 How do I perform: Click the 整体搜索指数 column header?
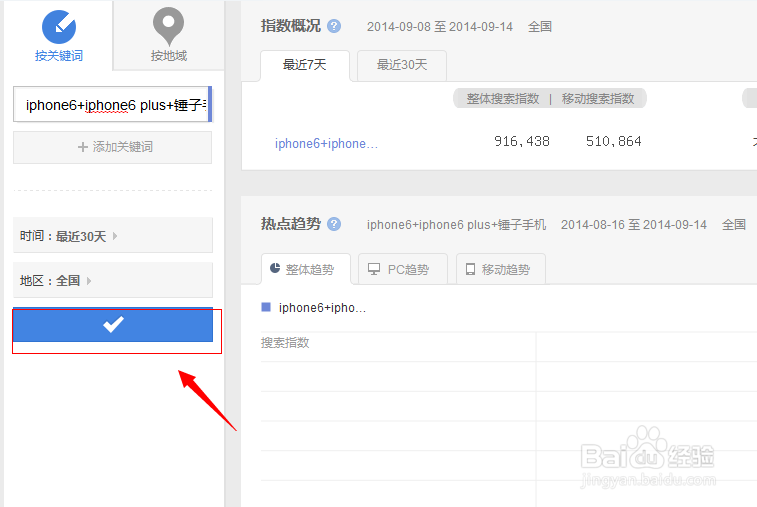[503, 99]
